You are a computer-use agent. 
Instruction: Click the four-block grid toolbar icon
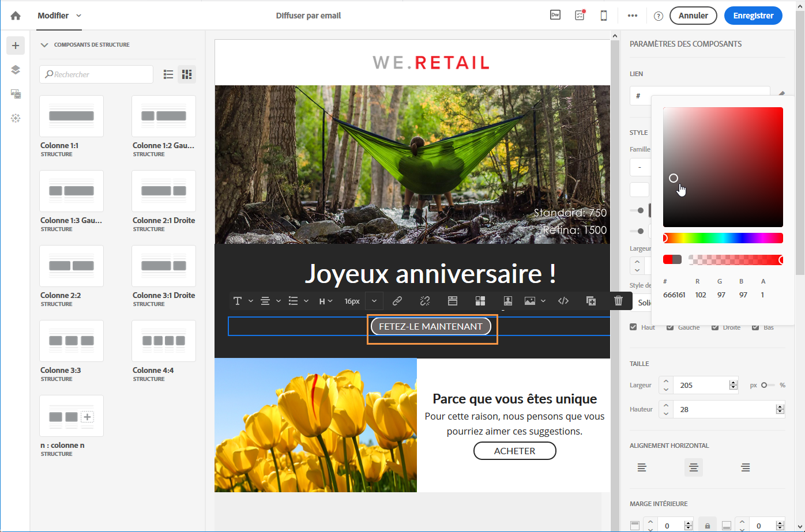click(x=480, y=301)
